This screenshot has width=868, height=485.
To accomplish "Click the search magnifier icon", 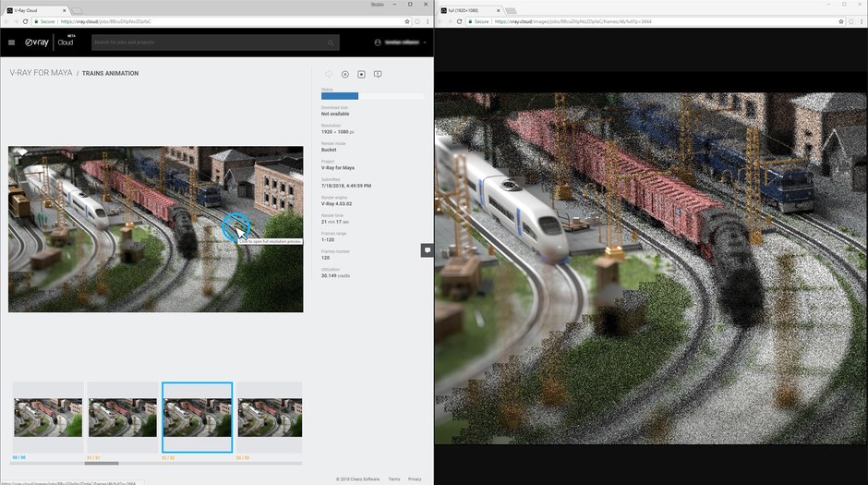I will coord(331,42).
